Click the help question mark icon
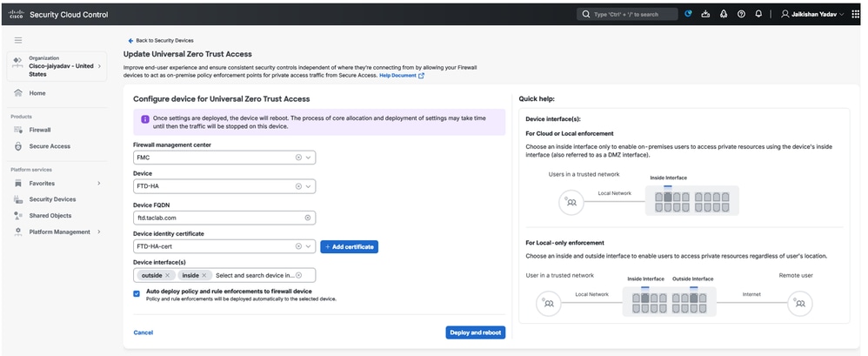The width and height of the screenshot is (868, 356). click(x=741, y=14)
